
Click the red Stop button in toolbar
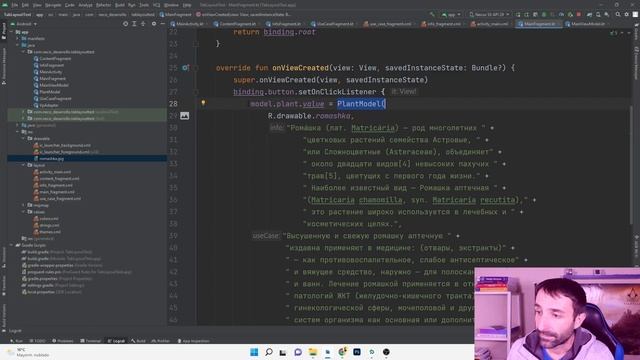click(579, 14)
